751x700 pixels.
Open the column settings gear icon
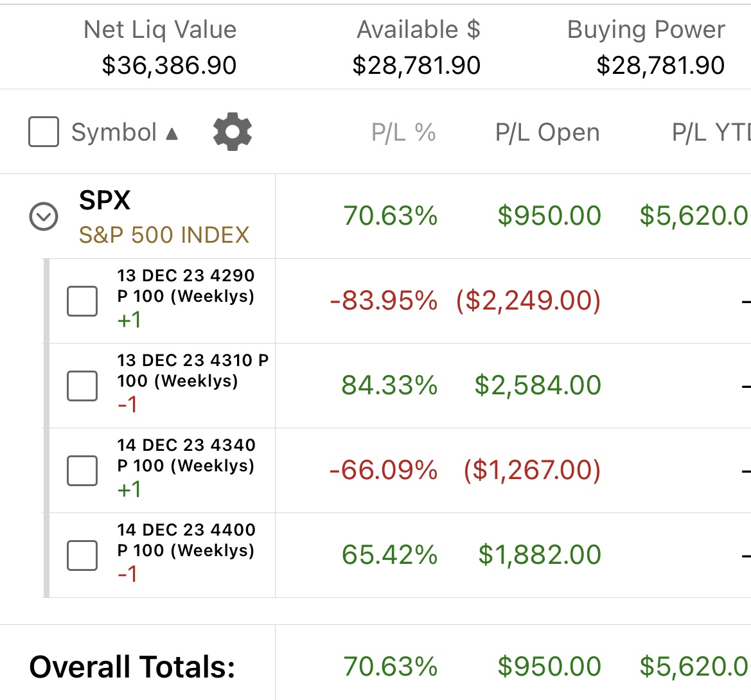(233, 132)
